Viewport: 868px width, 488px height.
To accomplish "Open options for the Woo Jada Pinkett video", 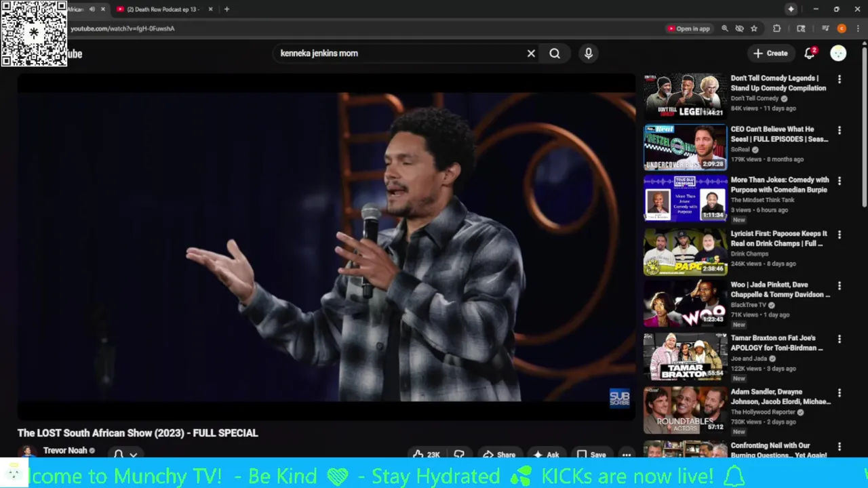I will click(840, 286).
